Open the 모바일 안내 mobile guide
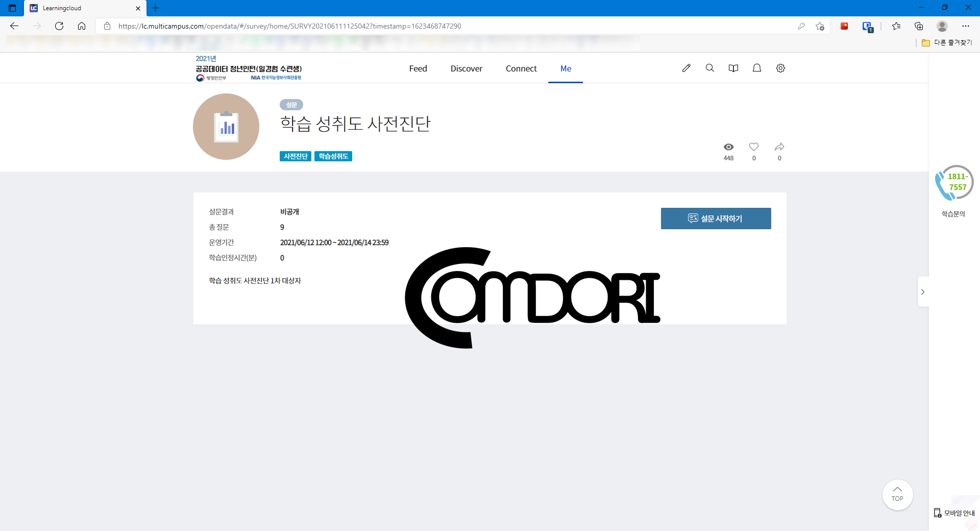This screenshot has width=980, height=531. tap(954, 513)
